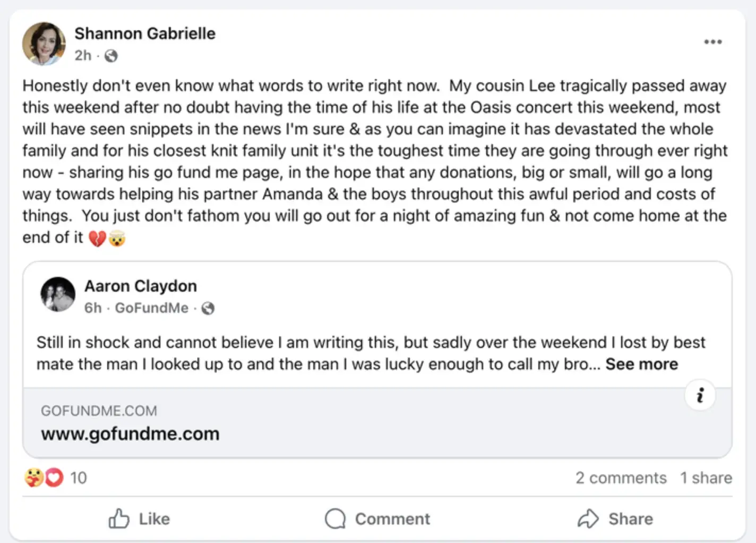View the 2 comments on the post

621,478
